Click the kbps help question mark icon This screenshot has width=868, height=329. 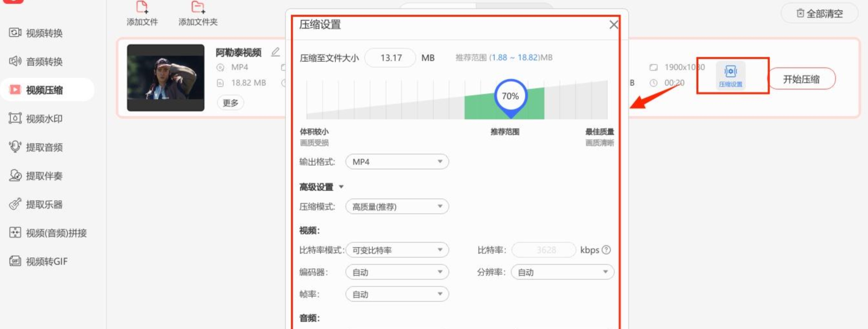[x=606, y=250]
